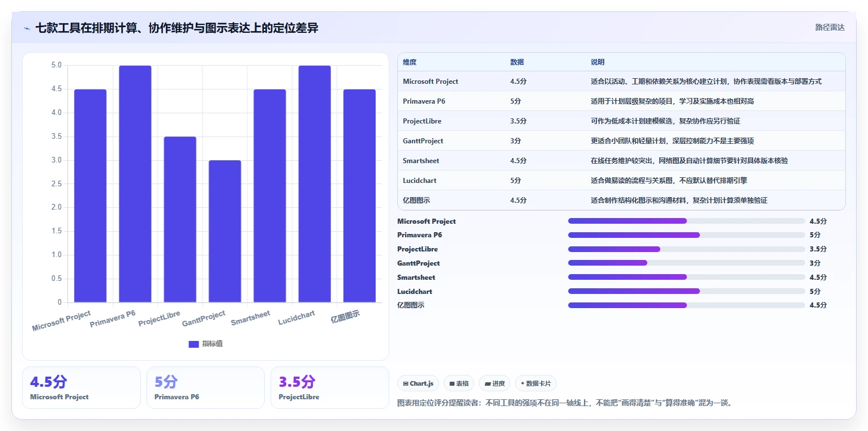Viewport: 868px width, 431px height.
Task: Click 3分 cell in GanttProject row
Action: (x=515, y=141)
